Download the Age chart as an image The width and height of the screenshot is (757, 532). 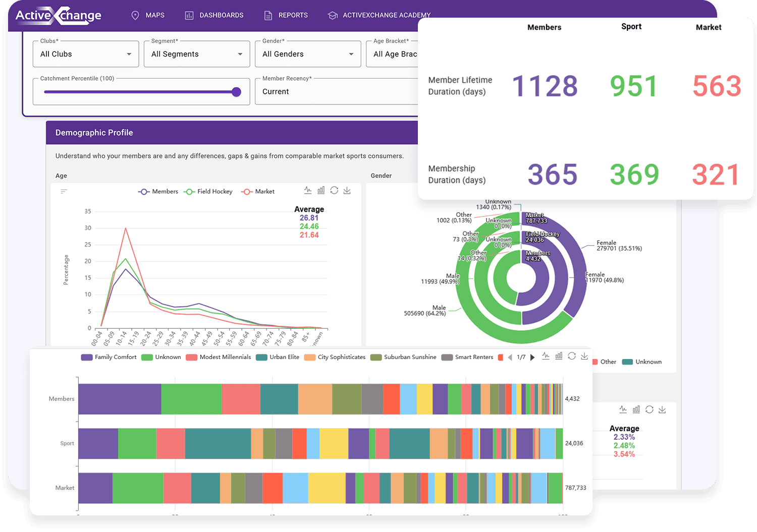[347, 190]
